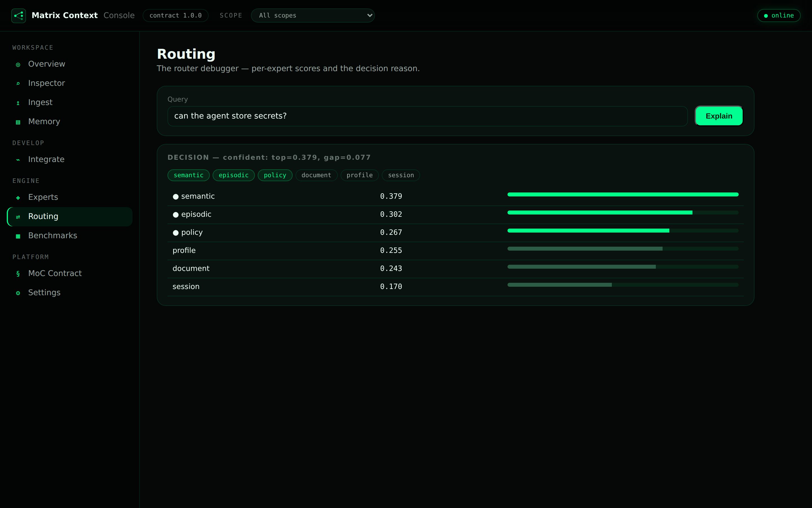
Task: Click the profile expert chip
Action: 360,175
